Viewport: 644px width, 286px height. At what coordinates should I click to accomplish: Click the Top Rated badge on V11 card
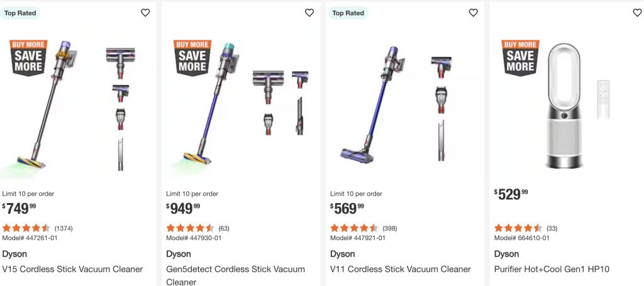(348, 13)
